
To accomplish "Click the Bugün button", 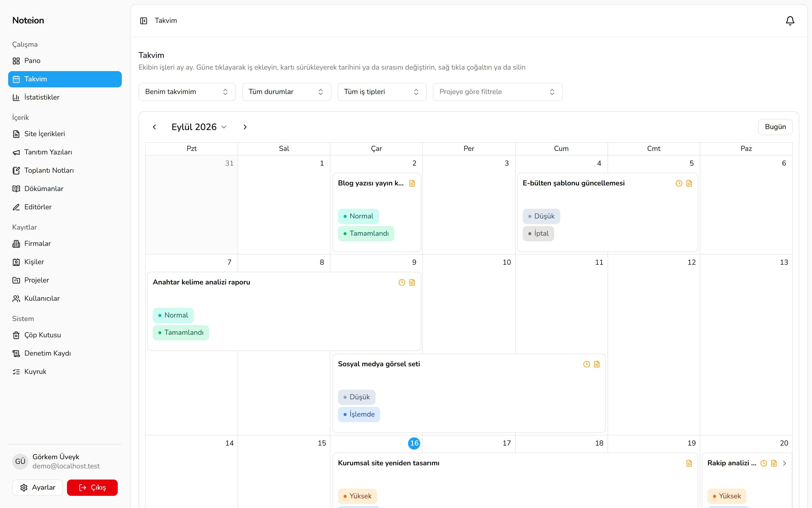I will [775, 127].
